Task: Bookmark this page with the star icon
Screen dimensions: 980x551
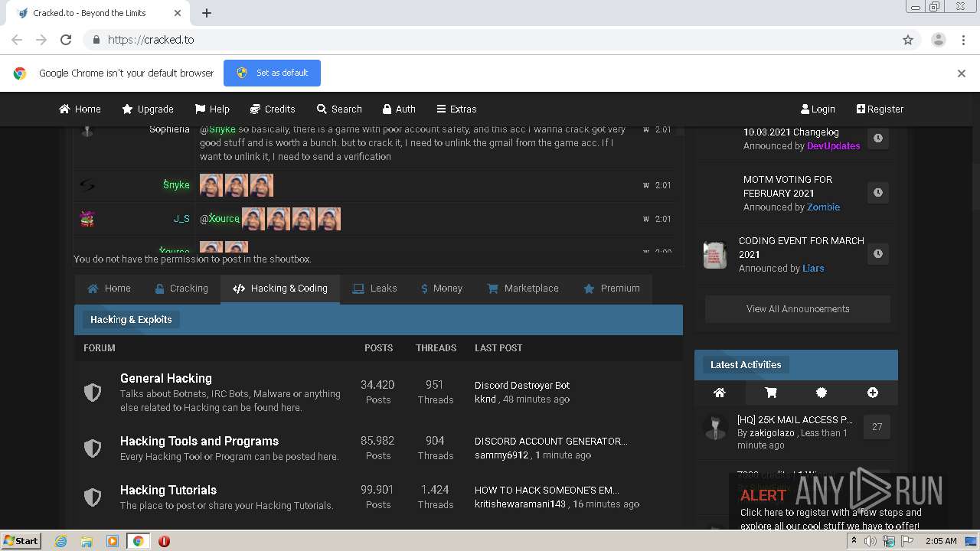Action: coord(908,40)
